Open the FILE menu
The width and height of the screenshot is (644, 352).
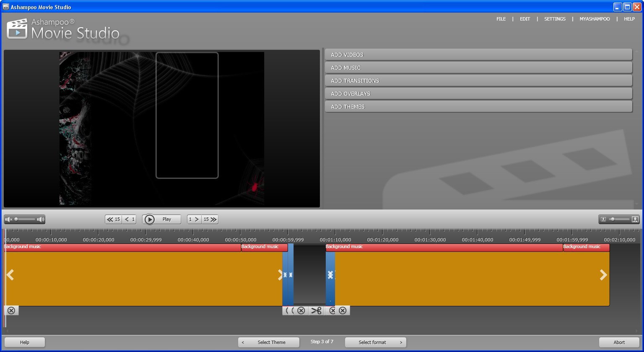pos(501,19)
